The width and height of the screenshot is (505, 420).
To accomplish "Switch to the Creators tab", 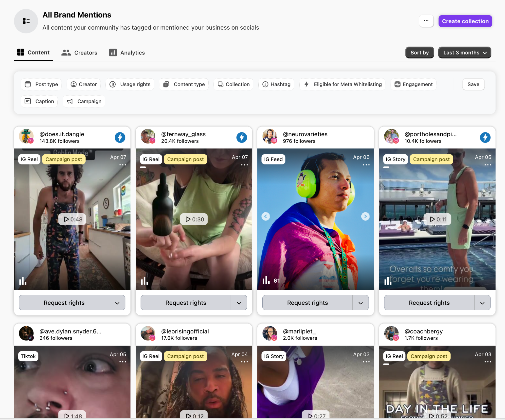I will click(x=79, y=53).
